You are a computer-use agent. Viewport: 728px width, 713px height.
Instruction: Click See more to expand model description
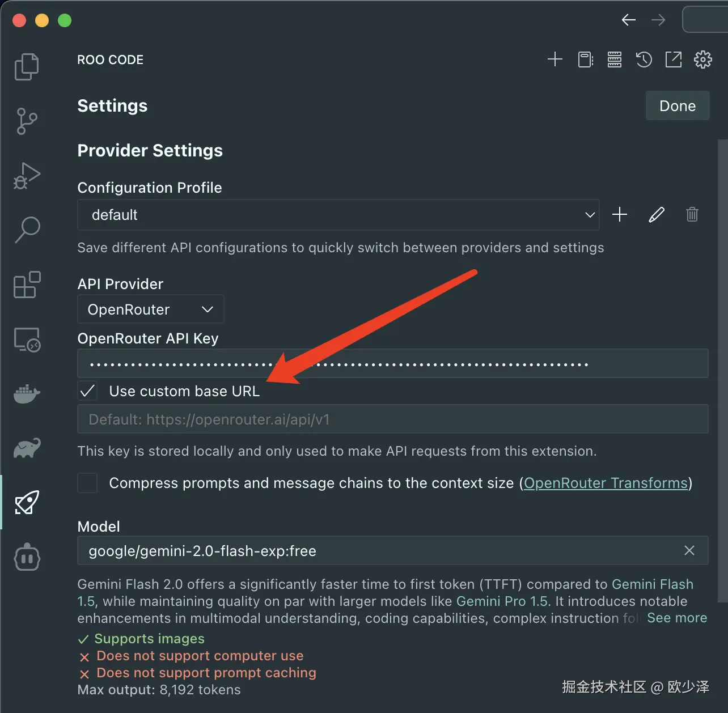click(677, 618)
